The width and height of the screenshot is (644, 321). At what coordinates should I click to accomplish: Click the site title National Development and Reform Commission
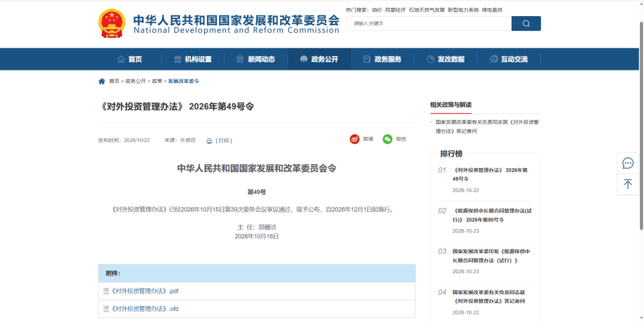[x=236, y=30]
